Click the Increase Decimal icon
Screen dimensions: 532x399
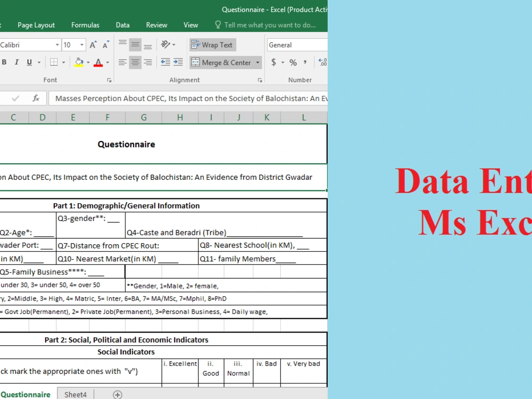(323, 62)
